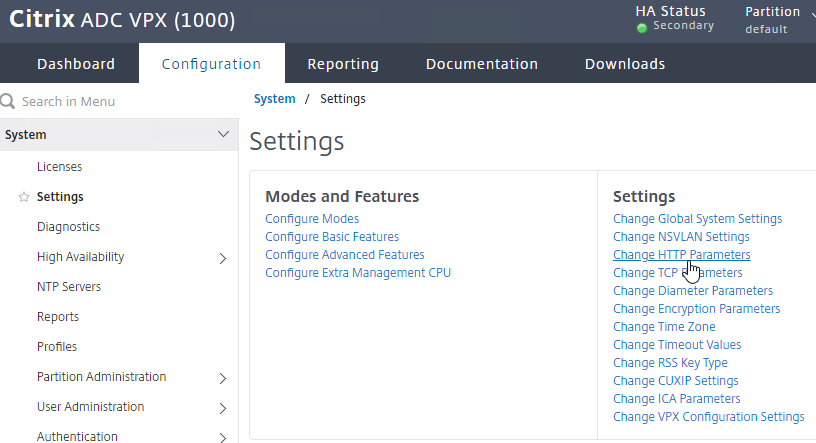Open Change HTTP Parameters link
Screen dimensions: 816x443
[682, 255]
